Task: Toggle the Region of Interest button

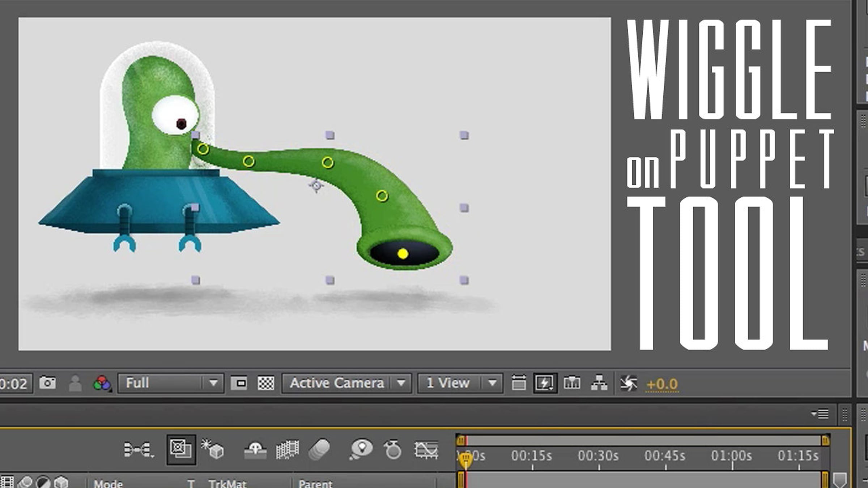Action: point(239,383)
